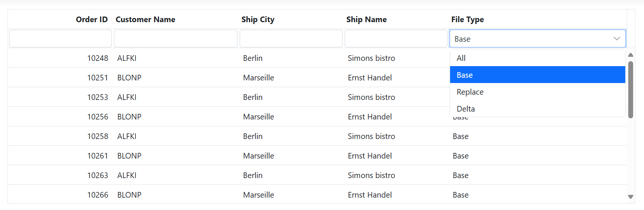Activate the Ship Name filter box

point(396,39)
